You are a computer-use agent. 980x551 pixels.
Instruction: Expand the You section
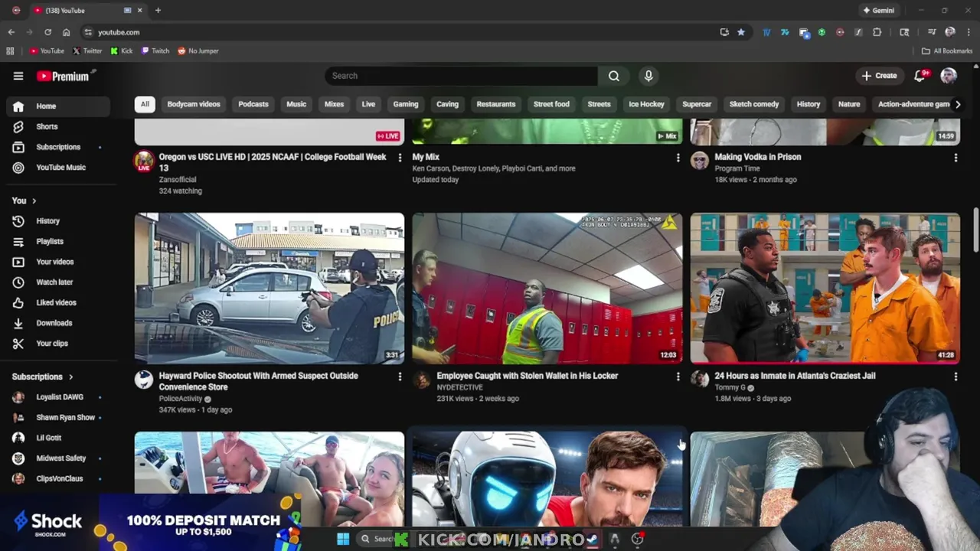[24, 201]
